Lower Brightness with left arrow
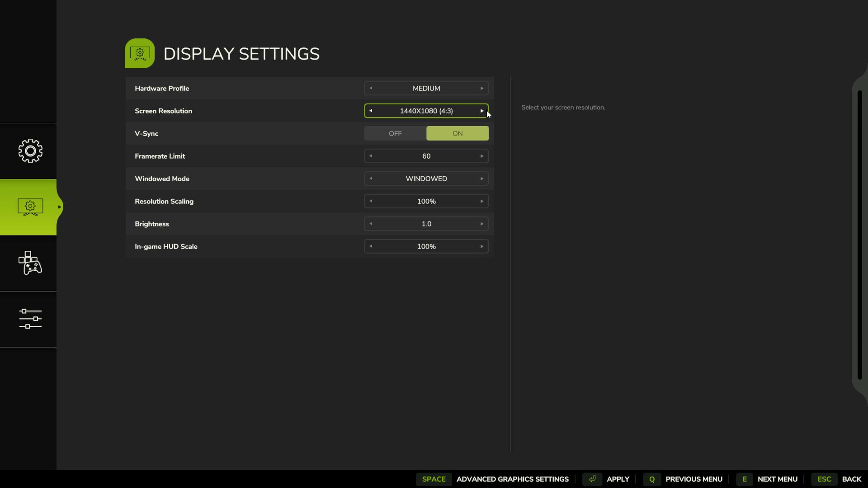The width and height of the screenshot is (868, 488). click(x=371, y=224)
